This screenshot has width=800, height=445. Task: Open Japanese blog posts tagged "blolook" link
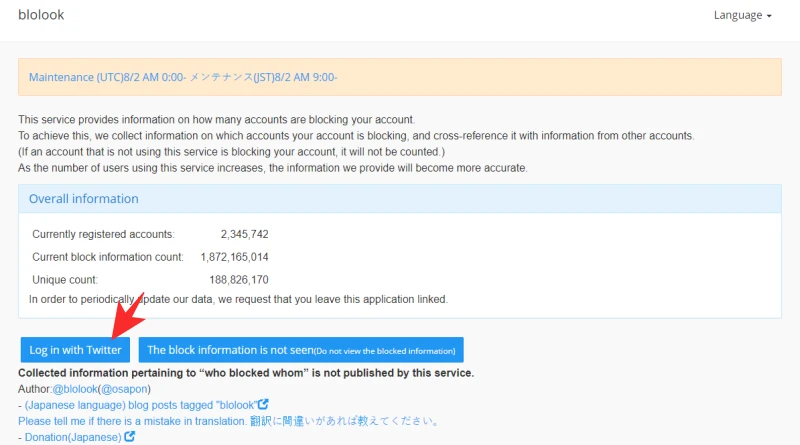tap(140, 405)
